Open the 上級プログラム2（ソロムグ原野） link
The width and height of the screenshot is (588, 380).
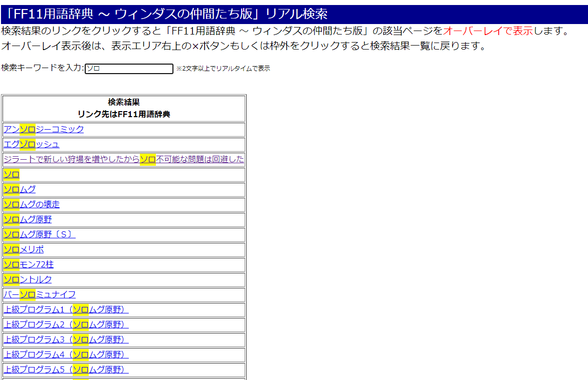click(66, 324)
